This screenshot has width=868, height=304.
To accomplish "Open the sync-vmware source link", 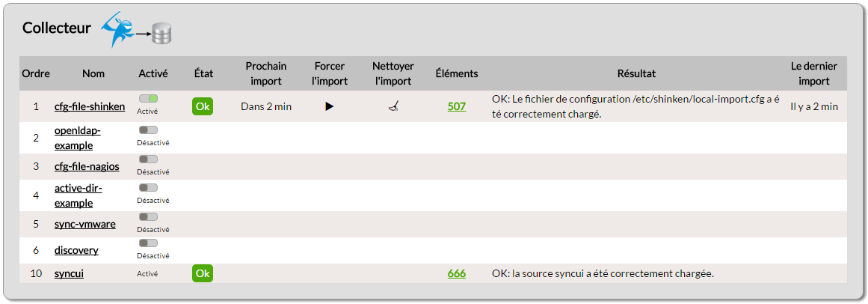I will [x=84, y=224].
